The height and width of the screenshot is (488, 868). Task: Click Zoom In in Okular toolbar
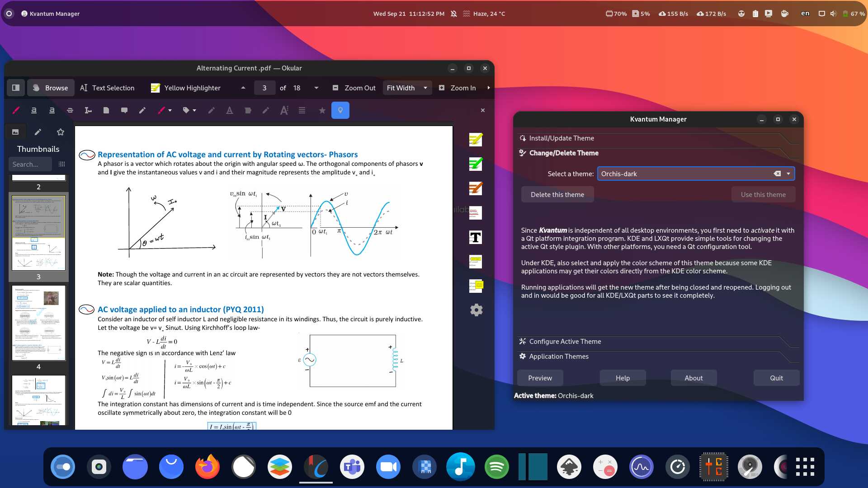[458, 88]
